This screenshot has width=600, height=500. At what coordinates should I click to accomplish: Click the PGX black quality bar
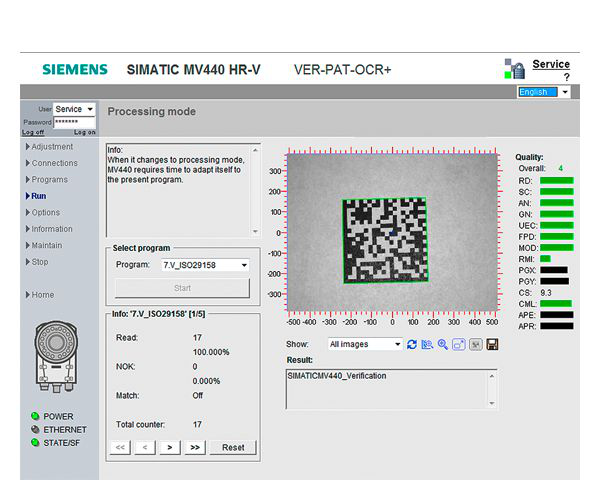pyautogui.click(x=554, y=270)
